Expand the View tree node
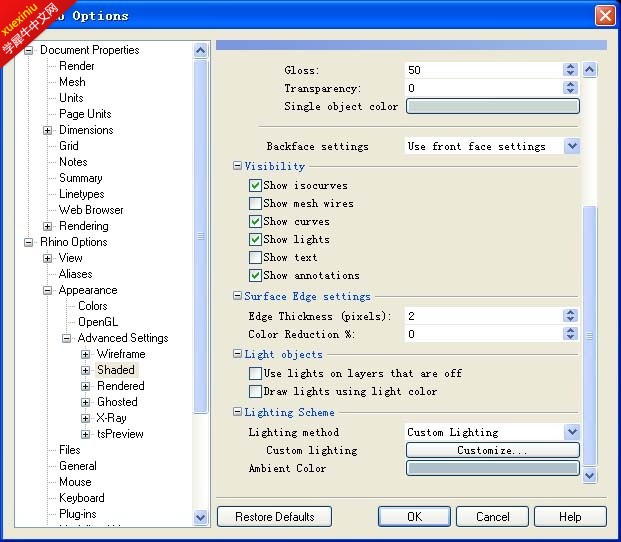The width and height of the screenshot is (621, 542). pos(48,258)
